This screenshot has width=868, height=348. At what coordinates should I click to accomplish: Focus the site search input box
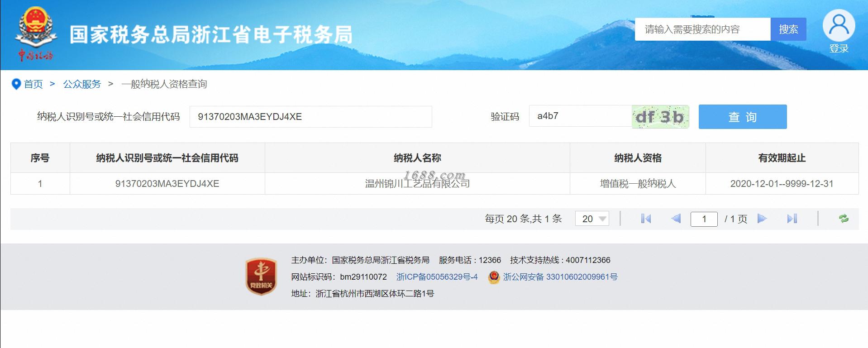[703, 29]
